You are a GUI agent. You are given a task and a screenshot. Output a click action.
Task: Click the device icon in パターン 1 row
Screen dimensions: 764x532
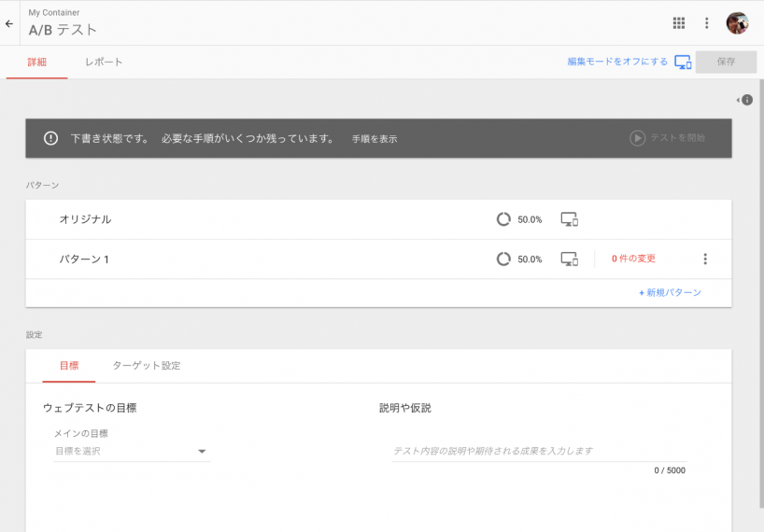pos(569,259)
